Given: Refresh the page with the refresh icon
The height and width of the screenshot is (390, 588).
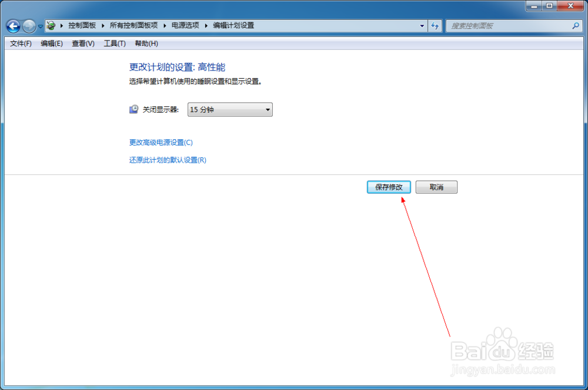Looking at the screenshot, I should pyautogui.click(x=435, y=26).
